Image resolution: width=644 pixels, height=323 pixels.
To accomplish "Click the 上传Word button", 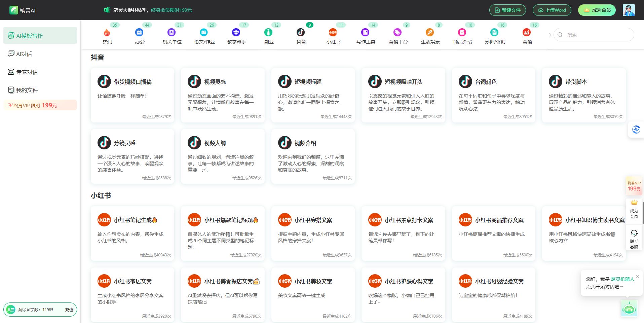I will (552, 10).
